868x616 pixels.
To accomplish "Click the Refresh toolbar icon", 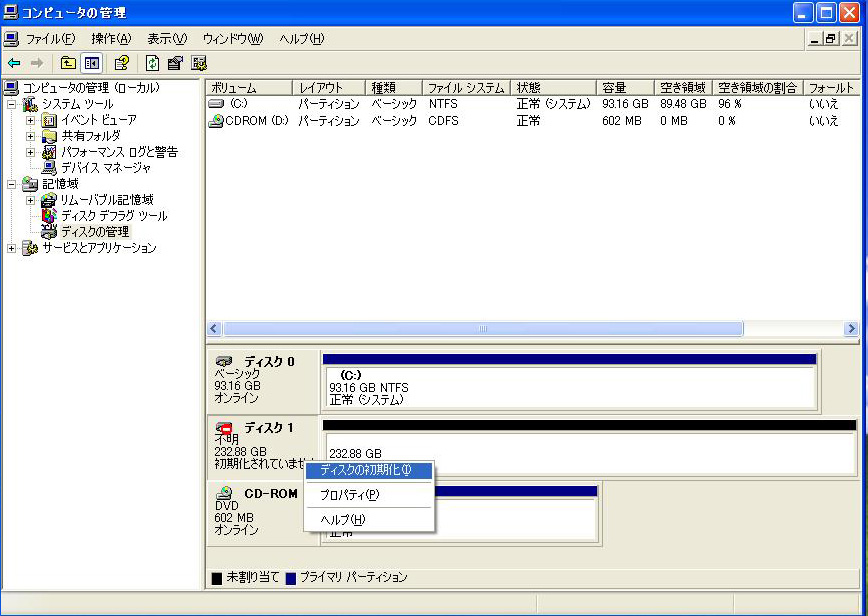I will click(x=152, y=63).
